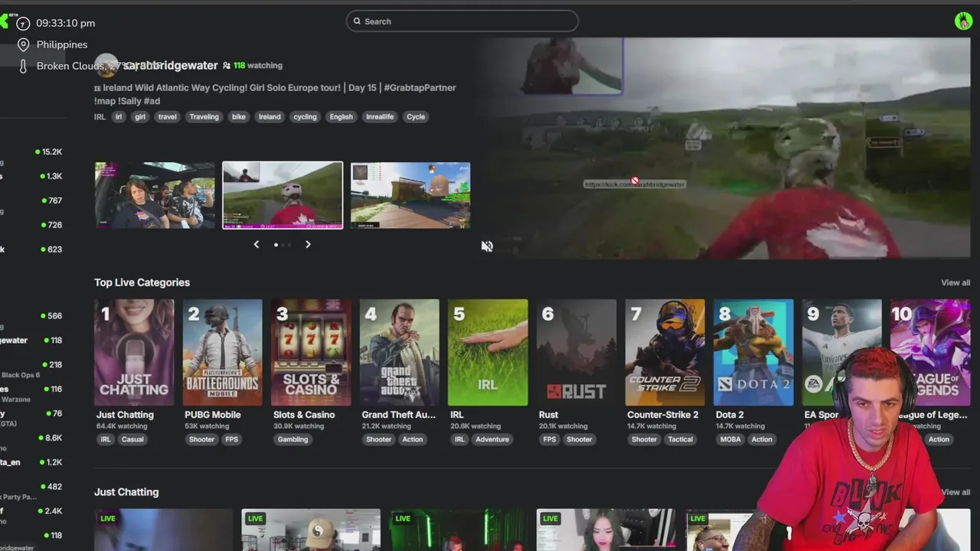The height and width of the screenshot is (551, 980).
Task: Select the car stream carousel thumbnail
Action: click(155, 195)
